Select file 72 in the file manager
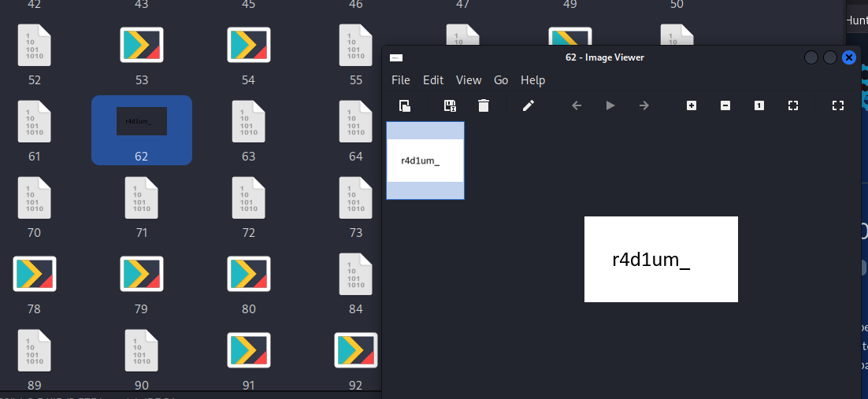 click(x=249, y=207)
